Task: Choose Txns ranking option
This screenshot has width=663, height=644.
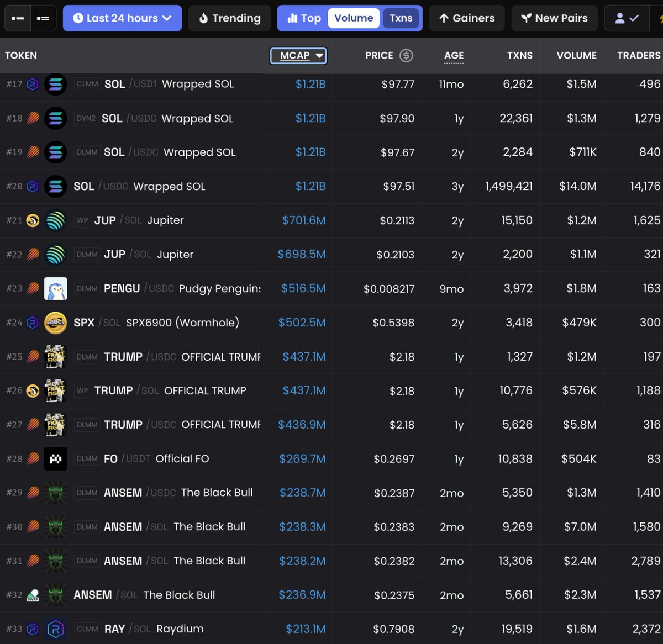Action: point(401,18)
